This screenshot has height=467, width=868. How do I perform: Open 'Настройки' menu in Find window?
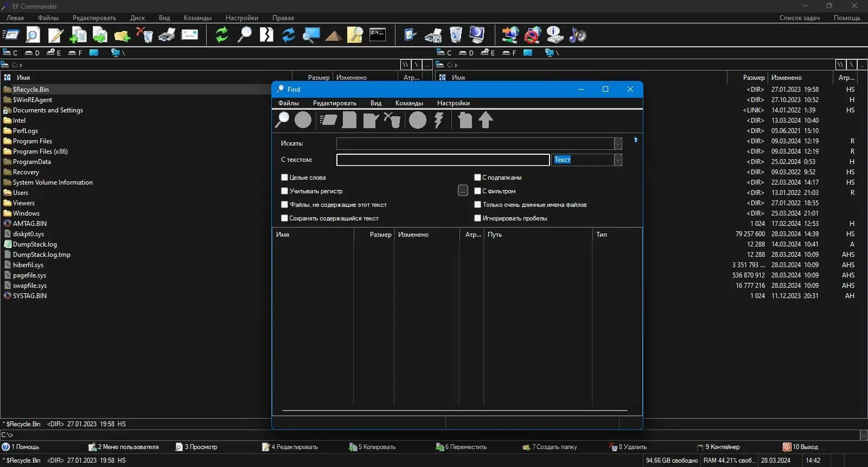point(454,103)
